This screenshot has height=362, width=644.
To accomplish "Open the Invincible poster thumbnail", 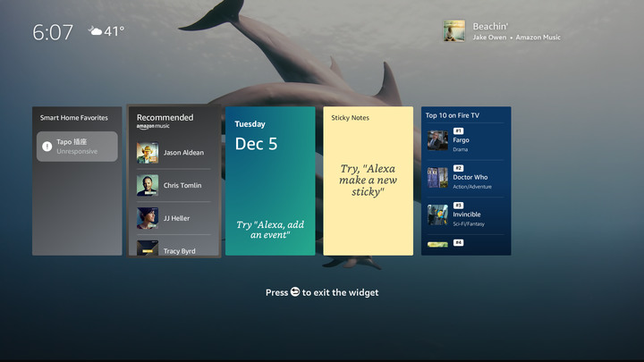I will pyautogui.click(x=437, y=215).
